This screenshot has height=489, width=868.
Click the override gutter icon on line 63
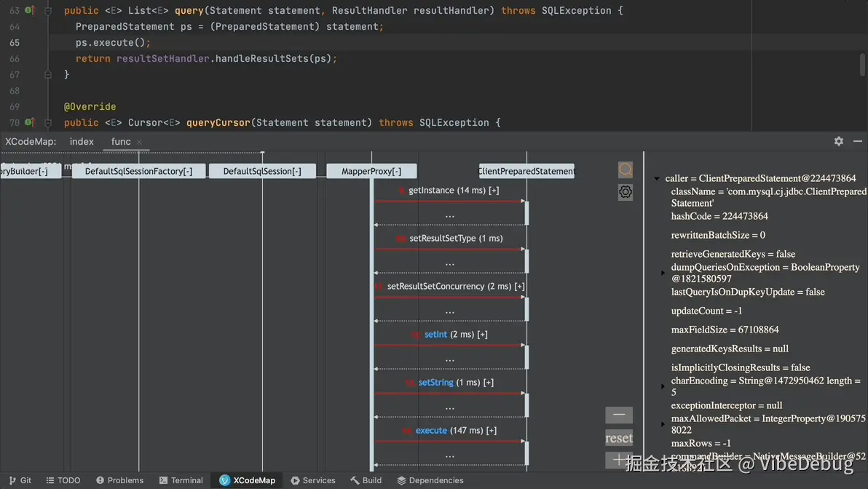point(29,10)
